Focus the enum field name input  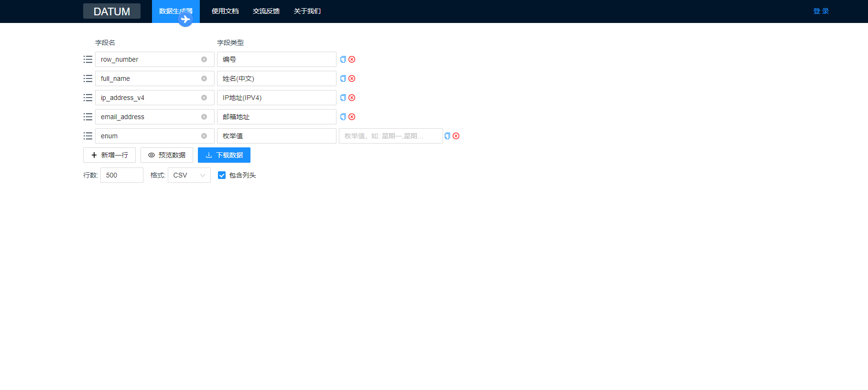(x=155, y=136)
